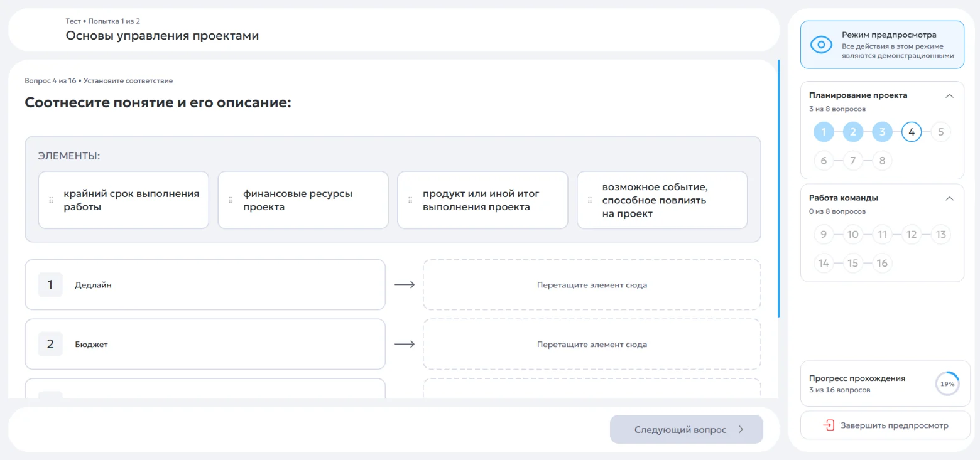This screenshot has height=460, width=980.
Task: Click drag handle of 'возможное событие' card
Action: [590, 200]
